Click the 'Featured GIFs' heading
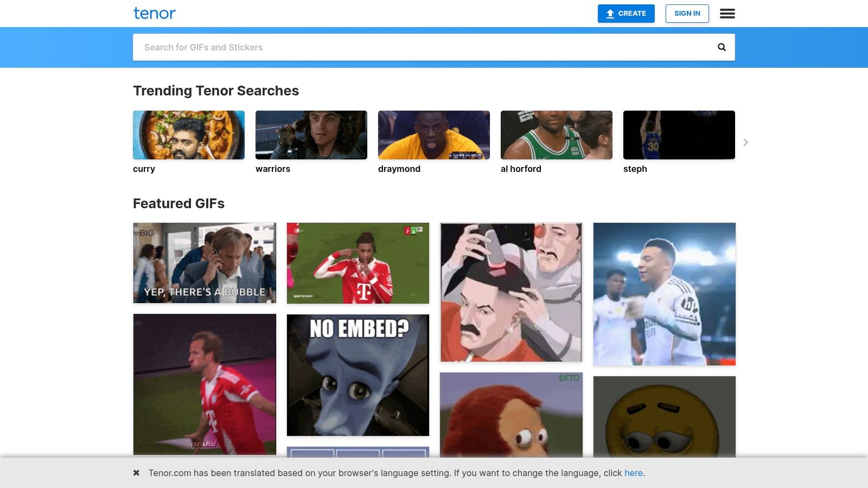Image resolution: width=868 pixels, height=488 pixels. pos(178,203)
